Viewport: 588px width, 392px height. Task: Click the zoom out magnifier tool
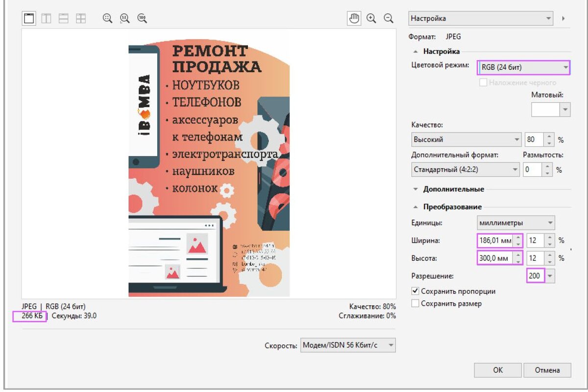coord(389,18)
